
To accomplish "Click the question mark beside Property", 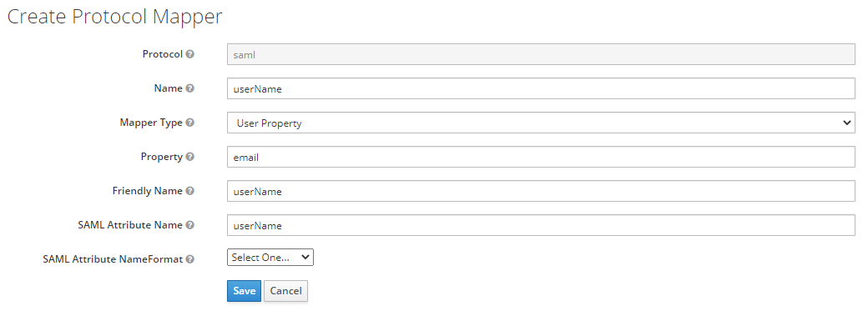I will [190, 158].
